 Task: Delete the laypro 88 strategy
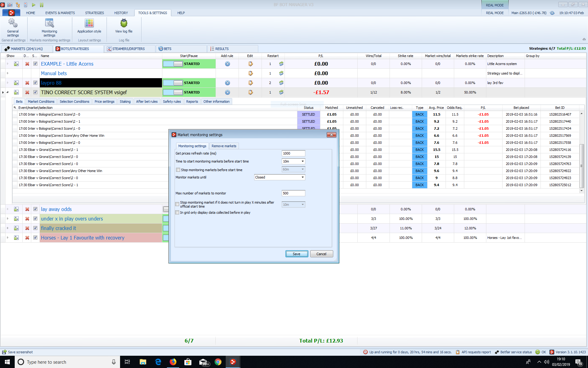(x=27, y=83)
